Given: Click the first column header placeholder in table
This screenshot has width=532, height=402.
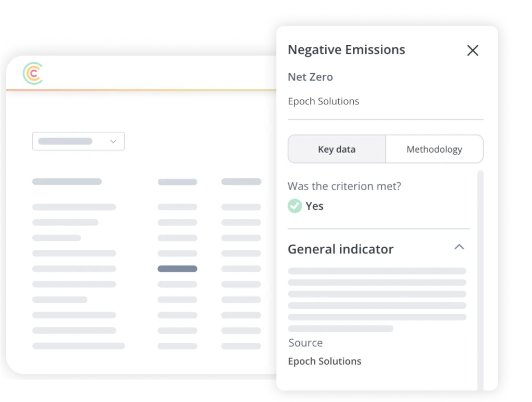Looking at the screenshot, I should (67, 182).
